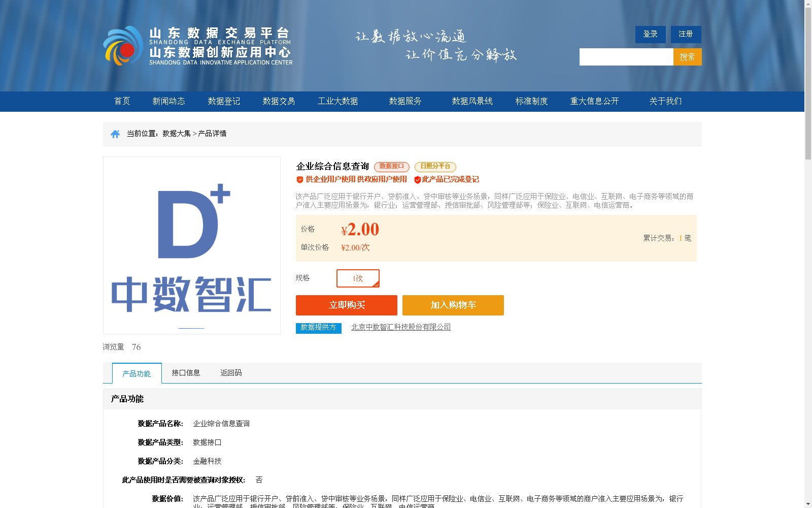Click the blue home icon in breadcrumb
Viewport: 812px width, 508px height.
pos(115,134)
